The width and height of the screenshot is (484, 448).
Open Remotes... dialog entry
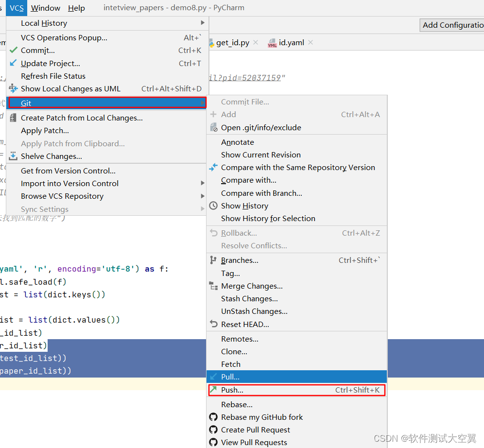[296, 339]
